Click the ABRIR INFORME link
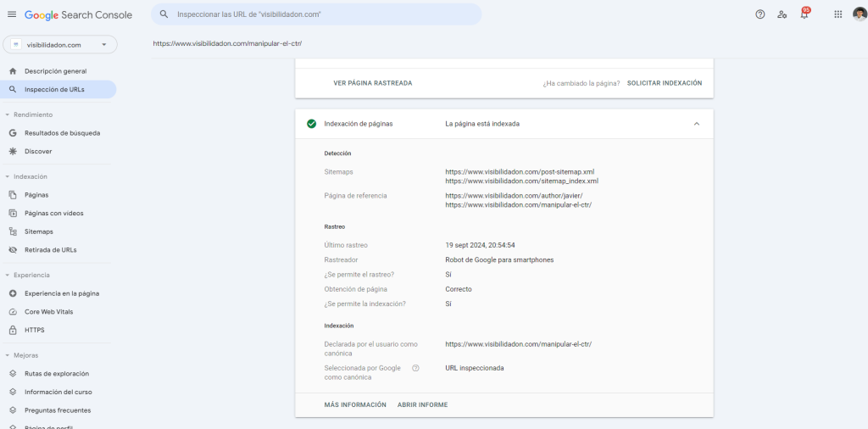 pos(422,404)
